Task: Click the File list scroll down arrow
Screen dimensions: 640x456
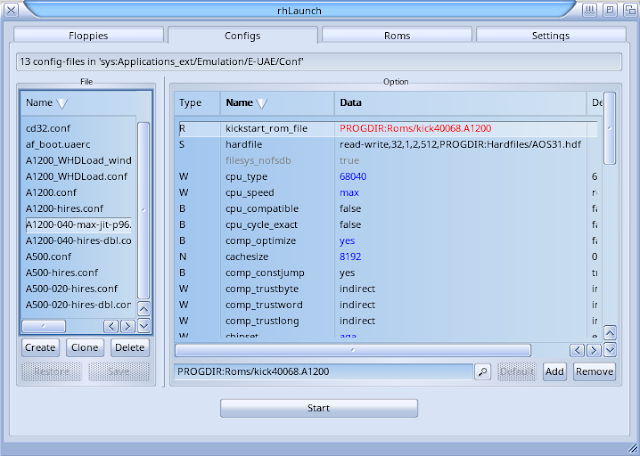Action: coord(144,325)
